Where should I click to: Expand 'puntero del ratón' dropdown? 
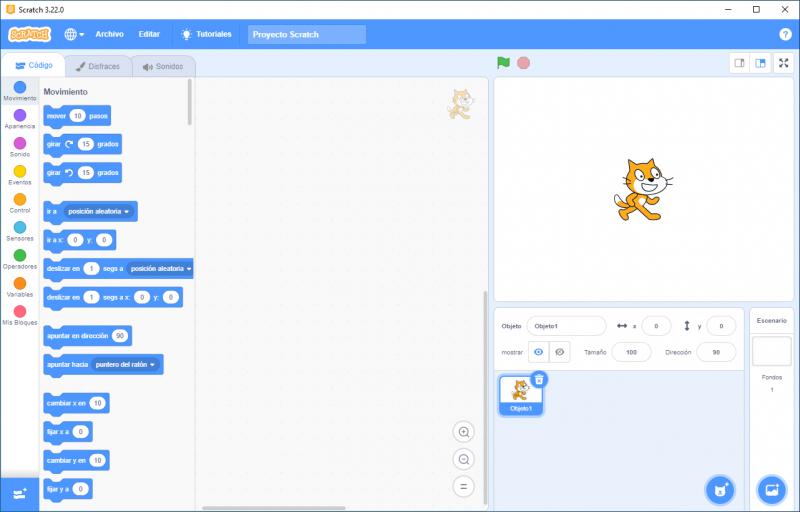click(153, 365)
